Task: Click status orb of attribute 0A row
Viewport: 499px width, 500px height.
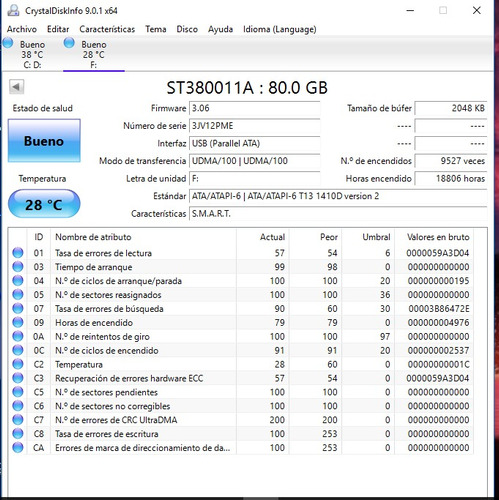Action: point(18,336)
